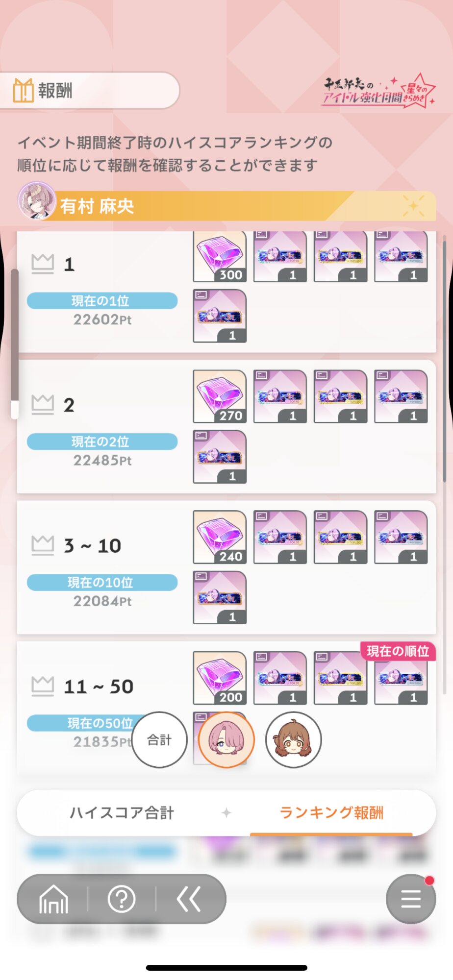Tap the home icon in bottom bar
The width and height of the screenshot is (453, 980).
[53, 899]
